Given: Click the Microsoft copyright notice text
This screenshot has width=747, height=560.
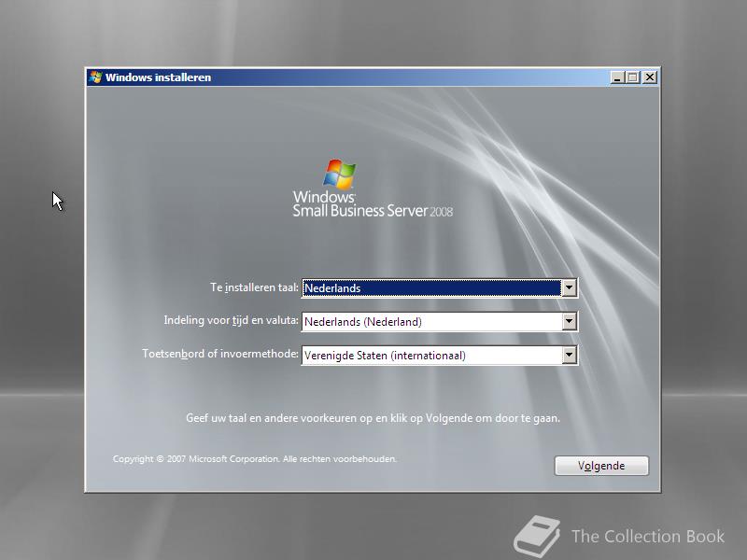Looking at the screenshot, I should click(x=255, y=459).
